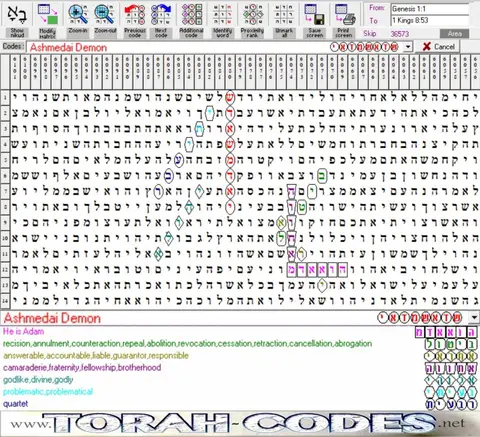Click matrix row header number 1

click(5, 97)
